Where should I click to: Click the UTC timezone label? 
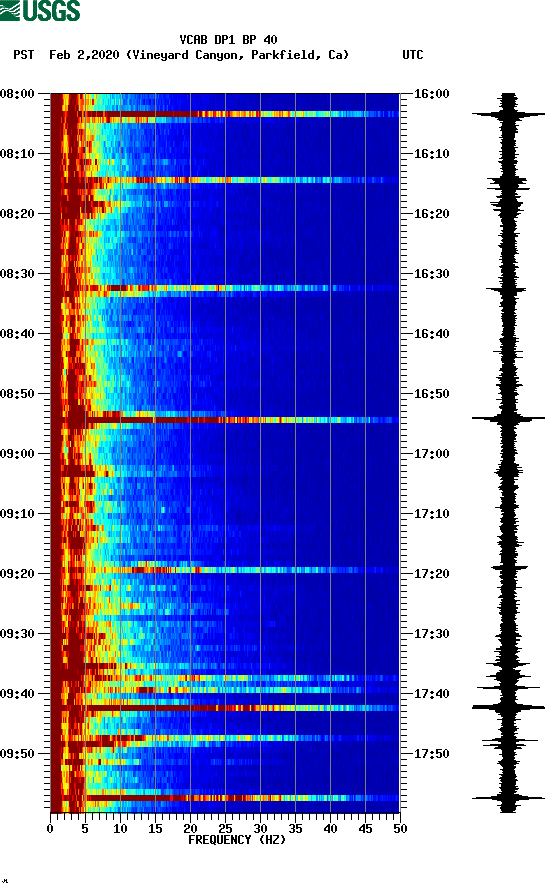click(413, 55)
